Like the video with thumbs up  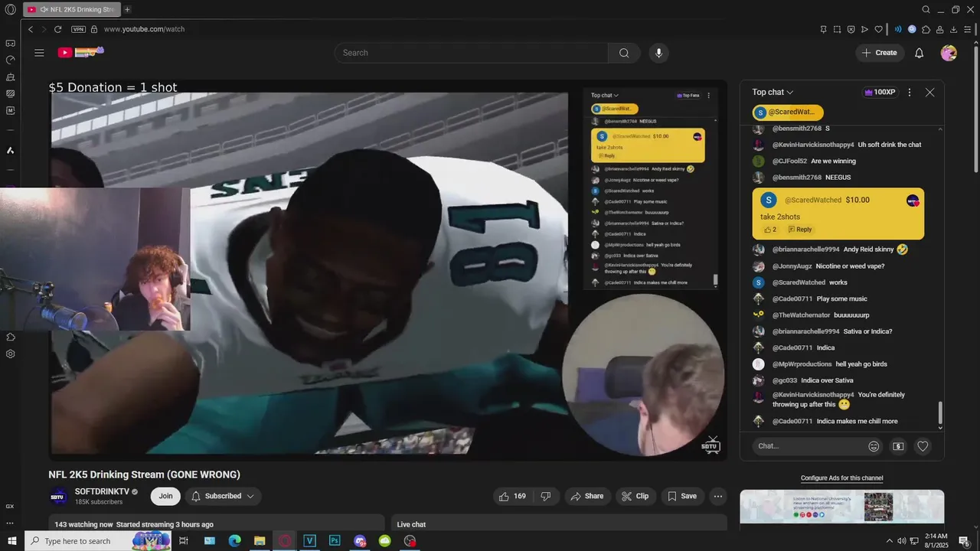pyautogui.click(x=512, y=496)
